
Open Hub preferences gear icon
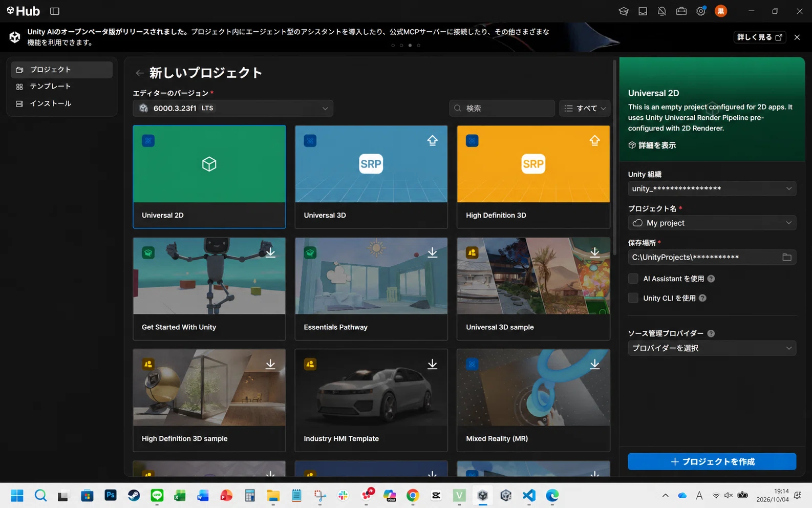(x=700, y=11)
